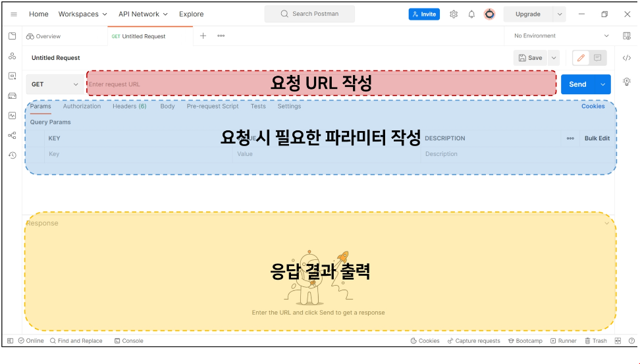
Task: Expand the Workspaces dropdown
Action: pyautogui.click(x=82, y=14)
